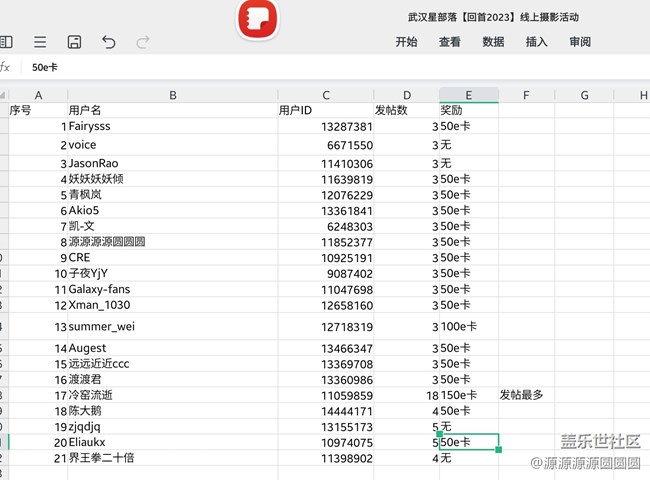The height and width of the screenshot is (480, 650).
Task: Select the 序号 header cell
Action: [x=38, y=110]
